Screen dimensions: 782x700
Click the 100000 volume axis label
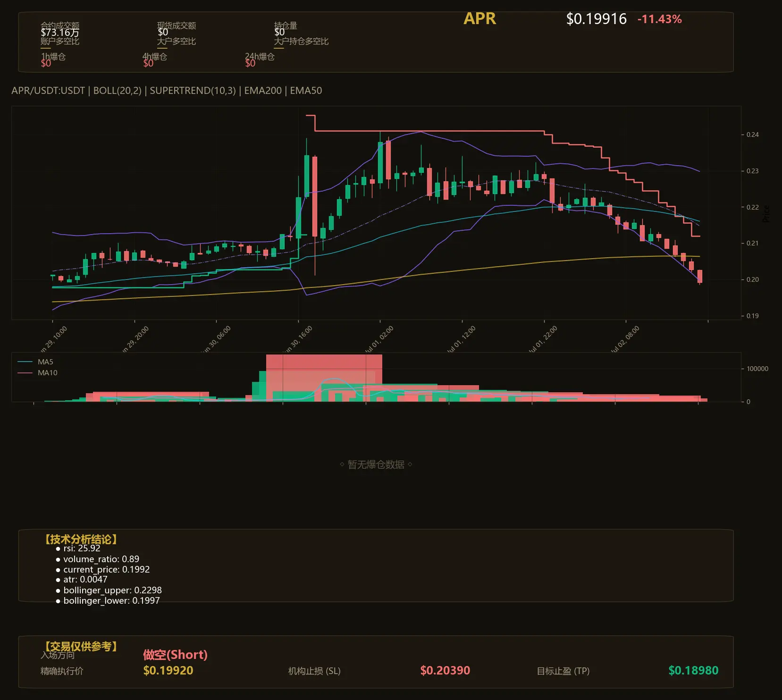(x=757, y=369)
